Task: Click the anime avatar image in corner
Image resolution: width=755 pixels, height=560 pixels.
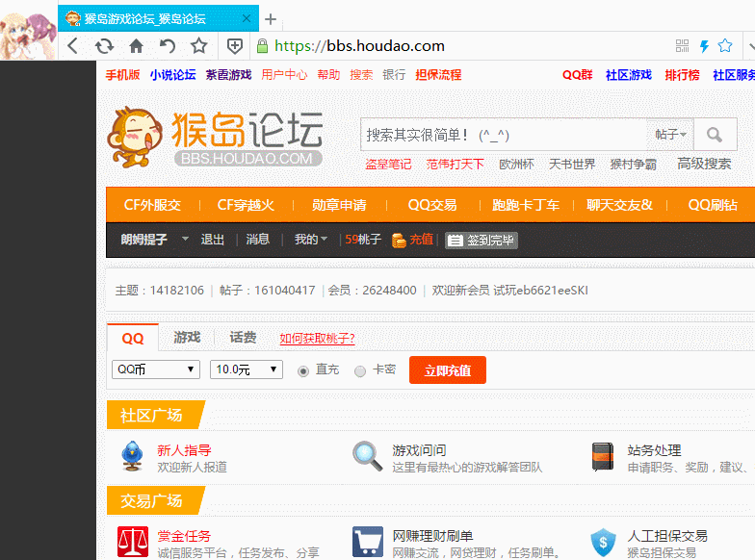Action: click(x=28, y=35)
